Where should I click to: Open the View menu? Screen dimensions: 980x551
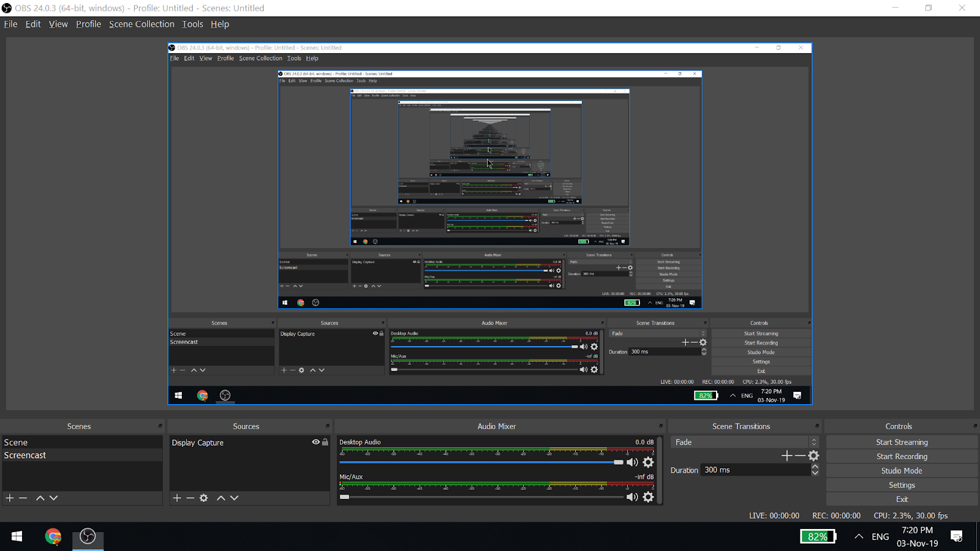58,24
